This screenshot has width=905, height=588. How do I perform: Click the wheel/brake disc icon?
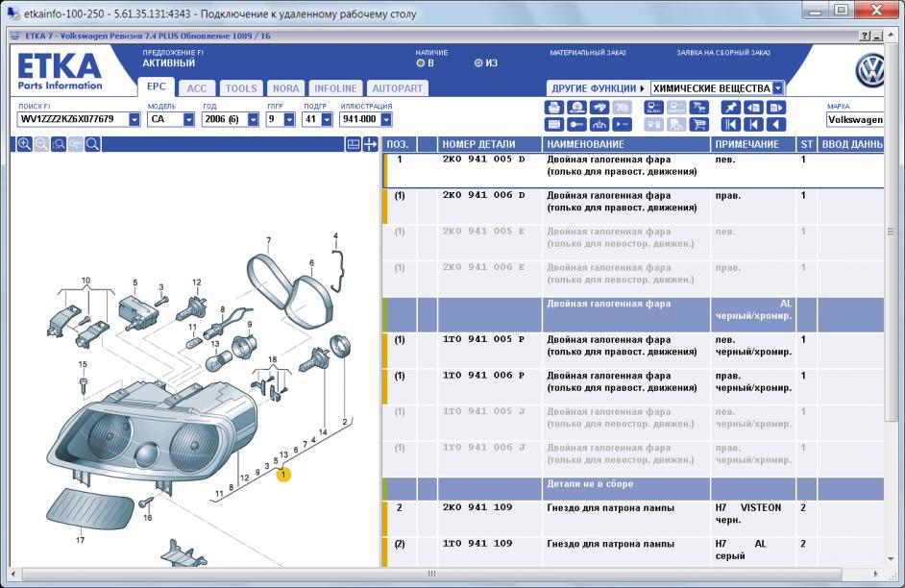(x=576, y=108)
